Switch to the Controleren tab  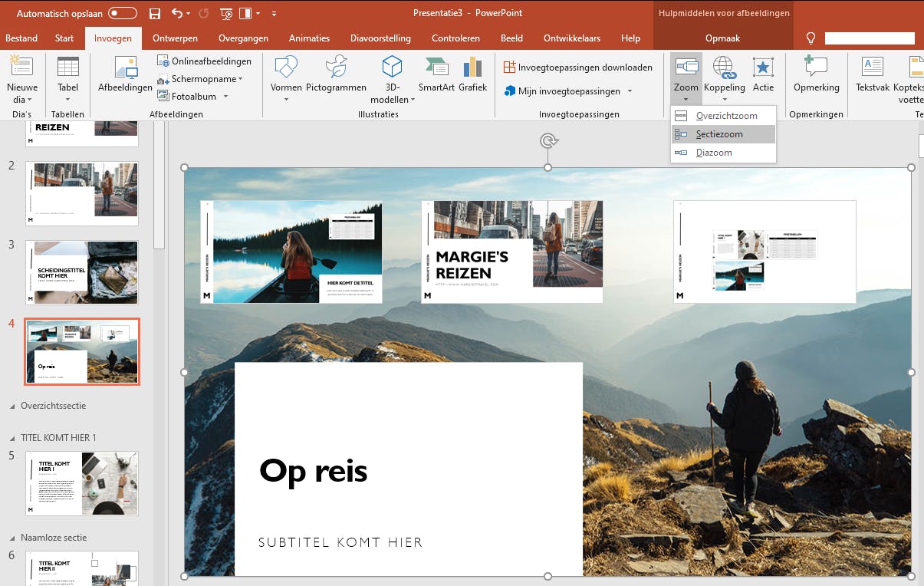[455, 38]
